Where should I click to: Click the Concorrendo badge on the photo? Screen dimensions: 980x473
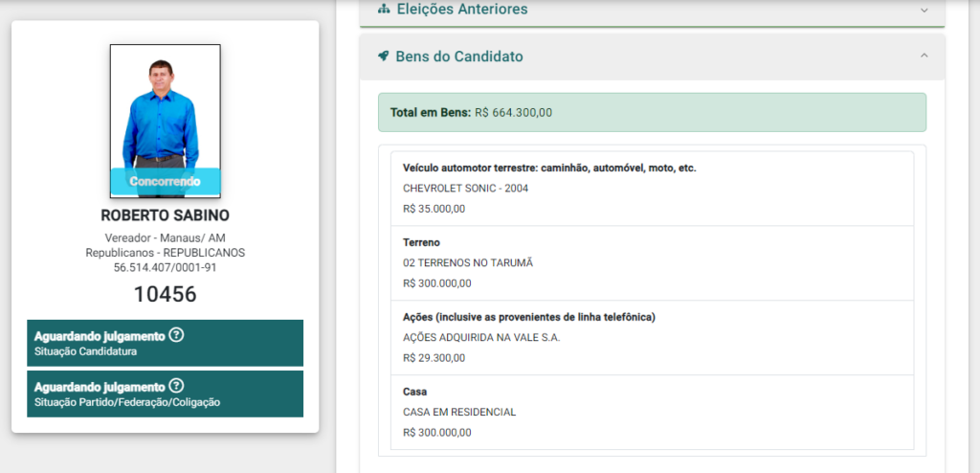pos(165,181)
